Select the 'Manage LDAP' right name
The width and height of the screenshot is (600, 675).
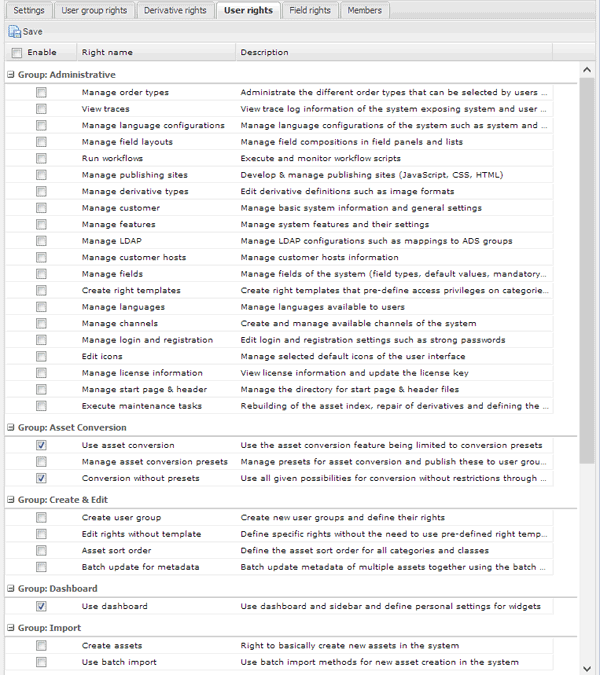tap(112, 241)
